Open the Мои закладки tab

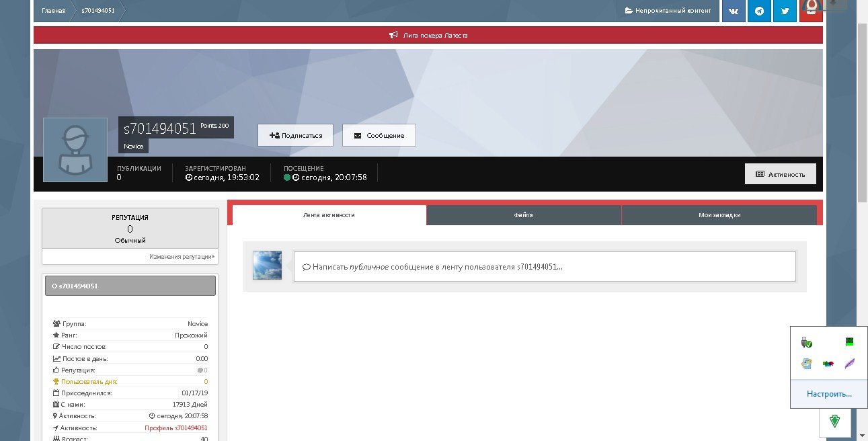tap(719, 215)
